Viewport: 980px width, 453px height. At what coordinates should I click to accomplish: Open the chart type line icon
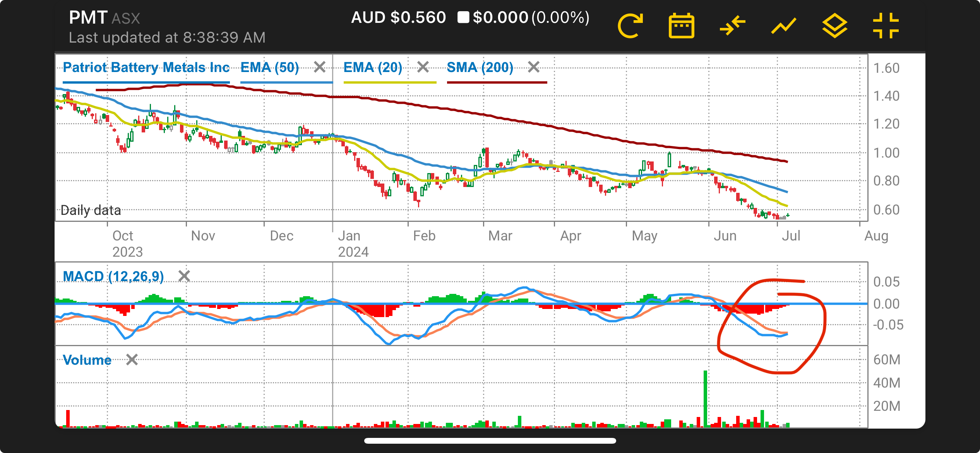coord(783,26)
